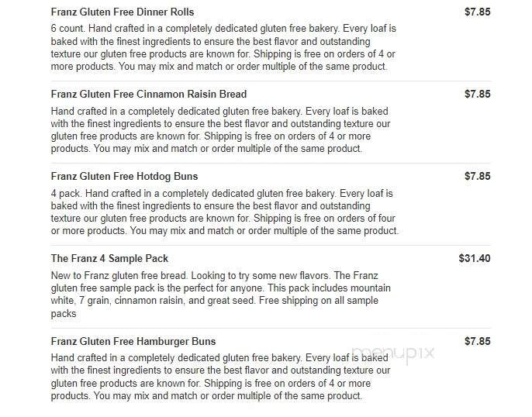
Task: Open the Franz Gluten Free Dinner Rolls title
Action: (123, 12)
